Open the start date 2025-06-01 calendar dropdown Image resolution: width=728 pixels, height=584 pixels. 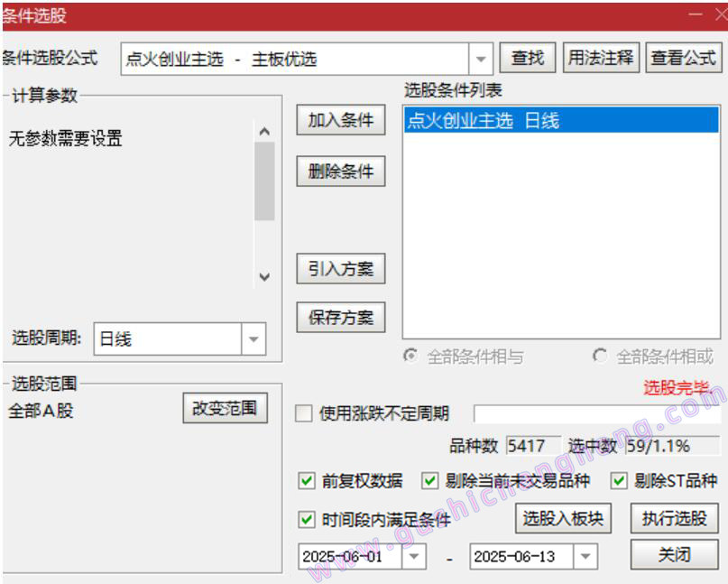pyautogui.click(x=414, y=556)
